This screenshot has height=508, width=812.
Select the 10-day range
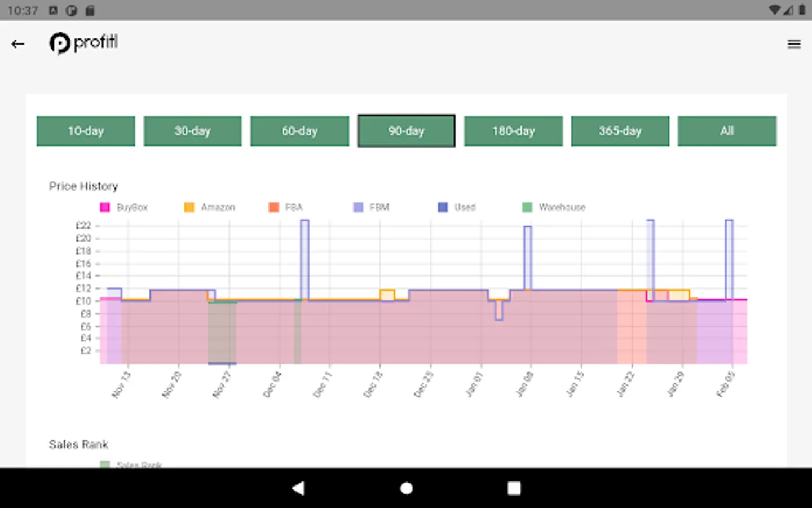pyautogui.click(x=86, y=131)
